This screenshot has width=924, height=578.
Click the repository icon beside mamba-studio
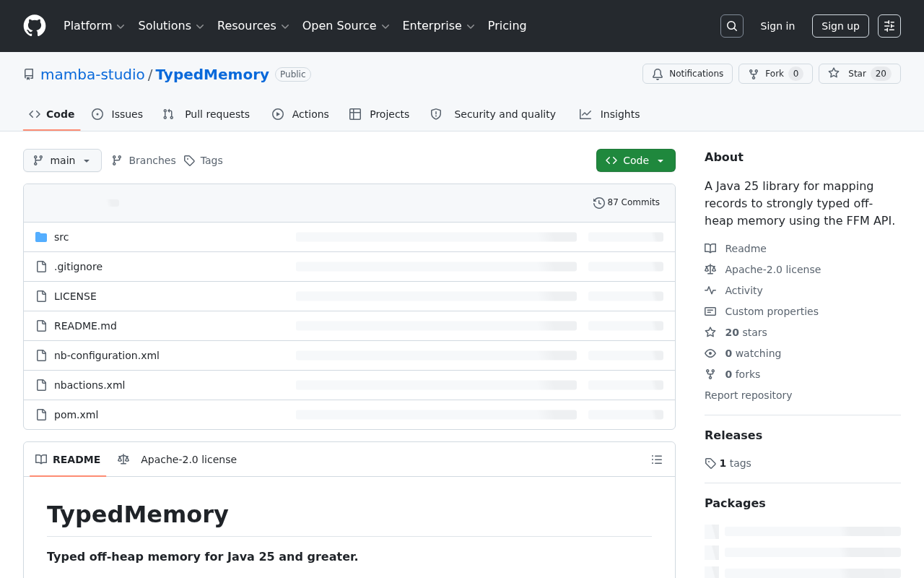click(x=29, y=74)
